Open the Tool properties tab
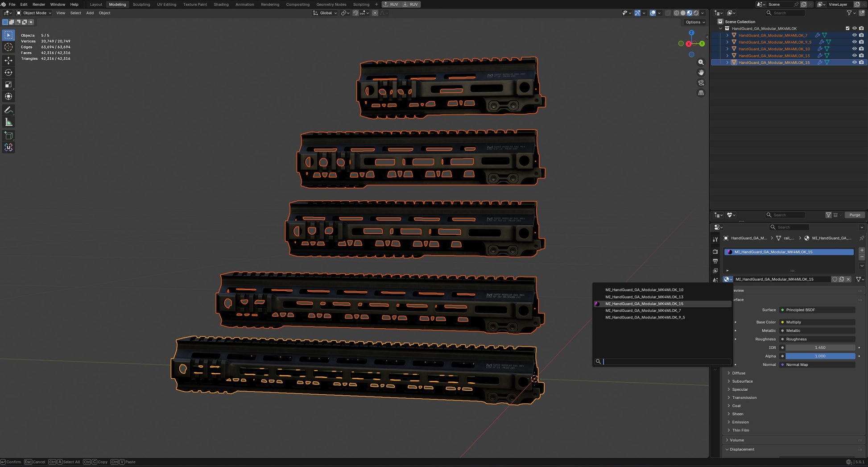Image resolution: width=868 pixels, height=467 pixels. click(715, 240)
